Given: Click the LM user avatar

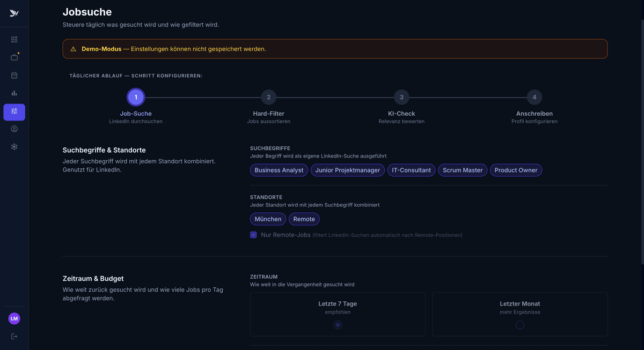Looking at the screenshot, I should [x=14, y=318].
